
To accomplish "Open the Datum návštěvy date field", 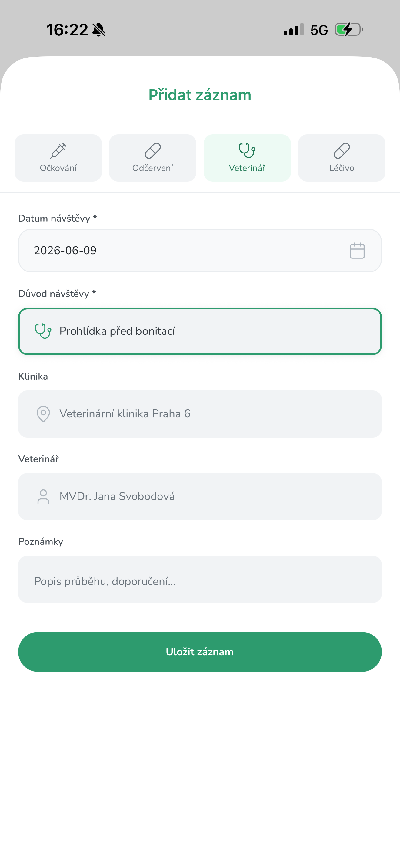I will click(x=200, y=251).
